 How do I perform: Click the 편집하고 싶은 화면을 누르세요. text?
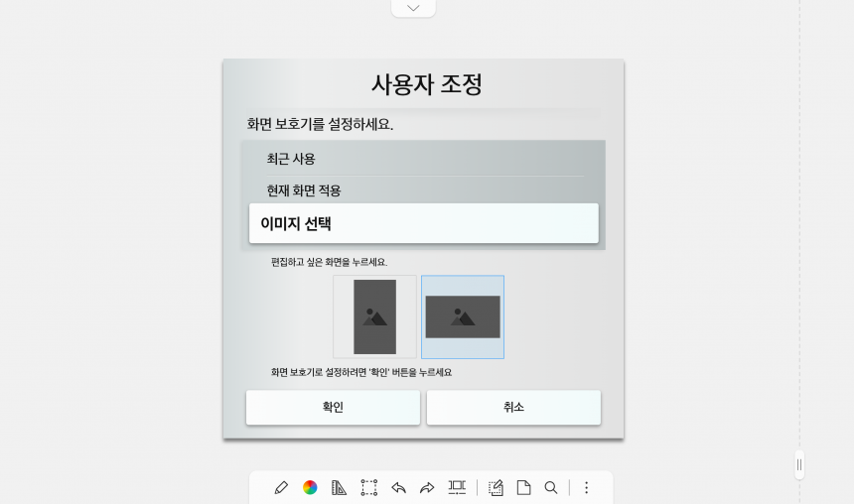(329, 262)
